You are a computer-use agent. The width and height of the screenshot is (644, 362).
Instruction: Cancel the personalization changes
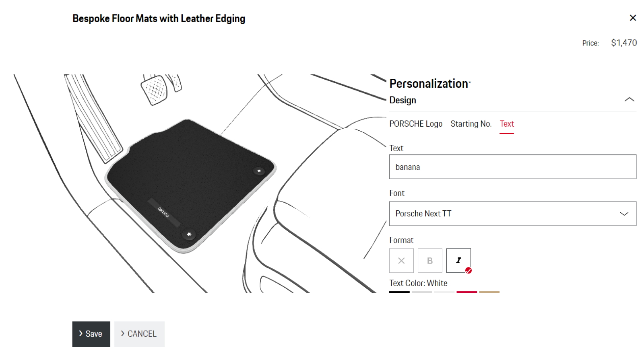(x=139, y=334)
